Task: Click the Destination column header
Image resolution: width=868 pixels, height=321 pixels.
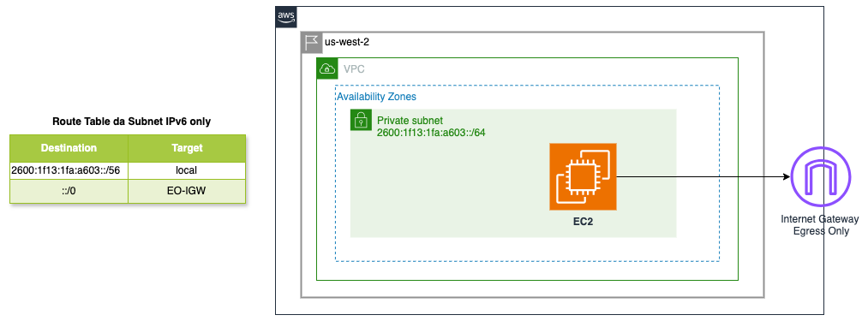Action: (69, 148)
